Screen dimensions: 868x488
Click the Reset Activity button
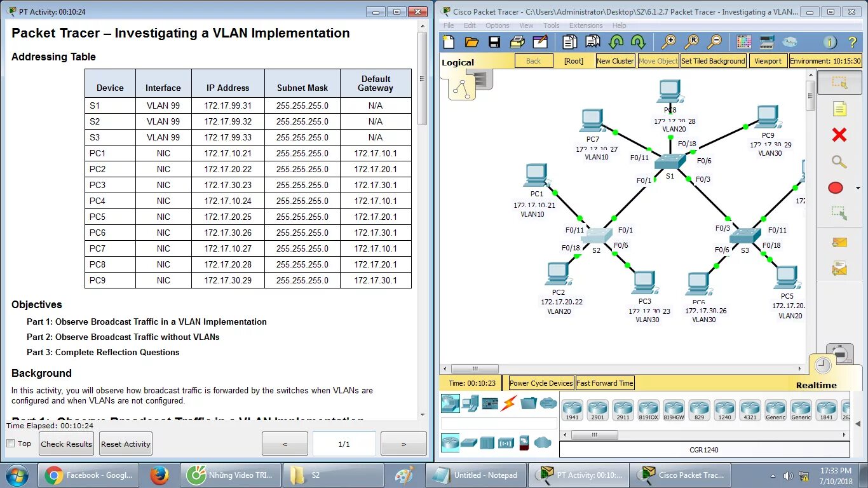[x=126, y=444]
